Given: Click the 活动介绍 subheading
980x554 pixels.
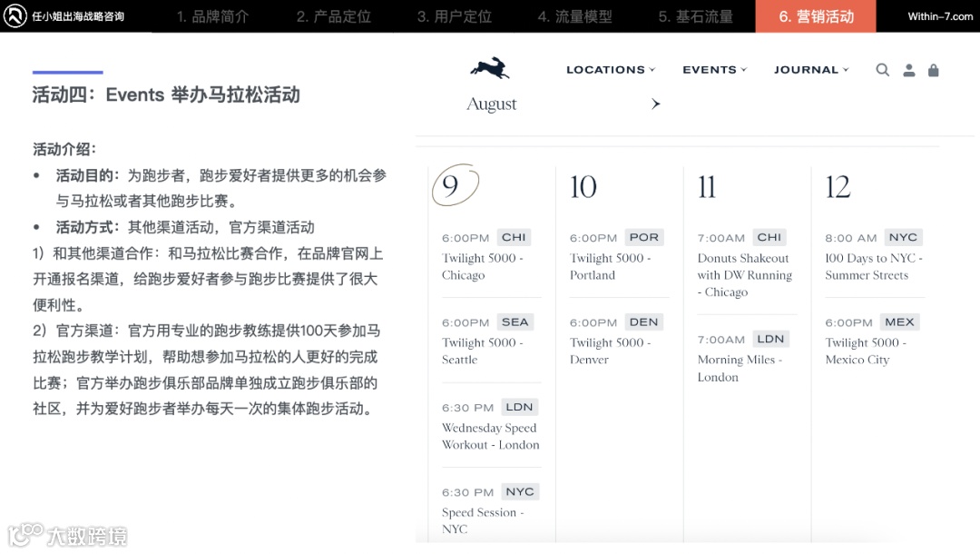Looking at the screenshot, I should [64, 150].
